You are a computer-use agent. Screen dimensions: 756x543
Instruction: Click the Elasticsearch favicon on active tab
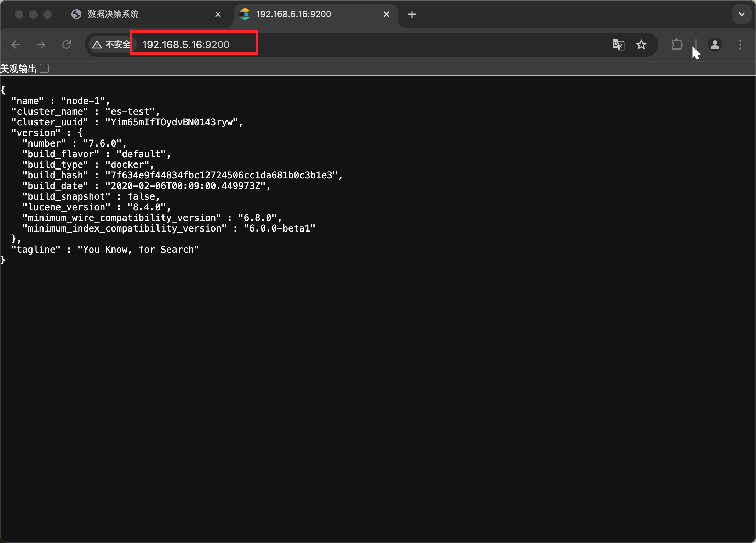[x=245, y=14]
